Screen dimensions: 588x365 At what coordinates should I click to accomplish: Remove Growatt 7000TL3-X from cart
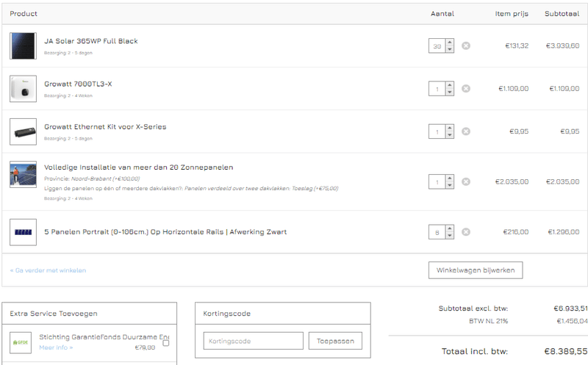[466, 89]
